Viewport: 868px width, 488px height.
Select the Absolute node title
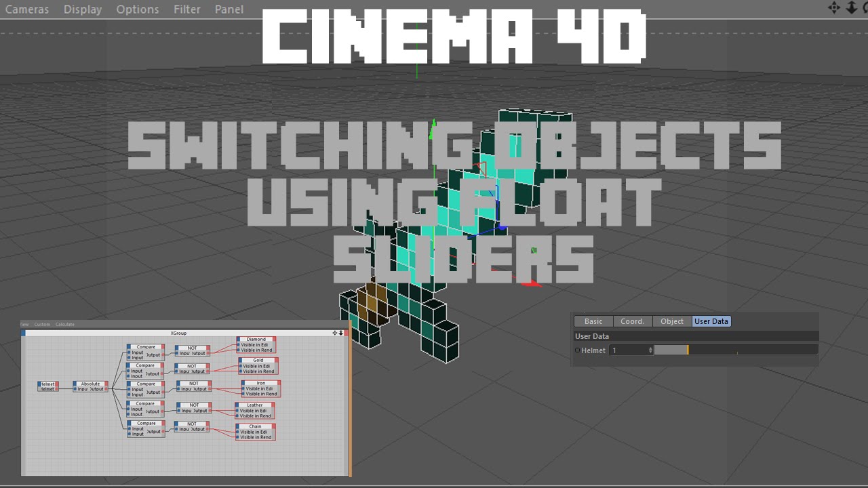[x=90, y=384]
